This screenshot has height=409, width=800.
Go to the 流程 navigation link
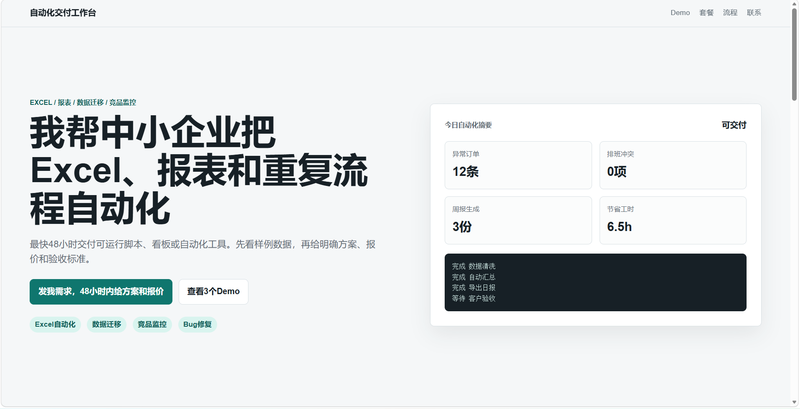click(x=730, y=13)
